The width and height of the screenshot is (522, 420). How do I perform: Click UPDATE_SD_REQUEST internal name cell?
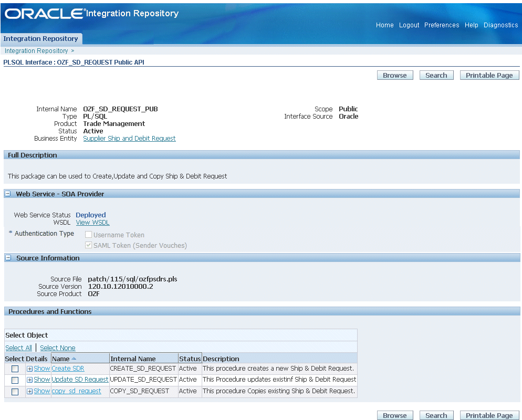(143, 380)
